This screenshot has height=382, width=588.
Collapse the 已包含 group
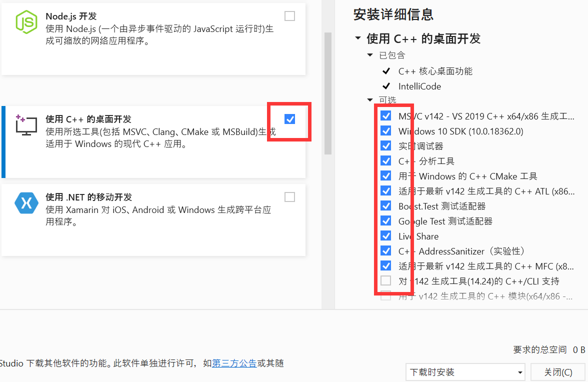(369, 55)
